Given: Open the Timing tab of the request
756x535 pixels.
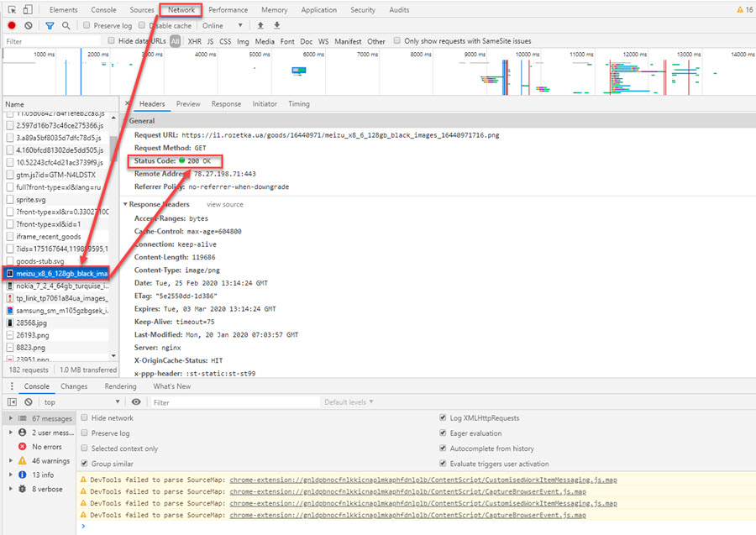Looking at the screenshot, I should [x=299, y=103].
